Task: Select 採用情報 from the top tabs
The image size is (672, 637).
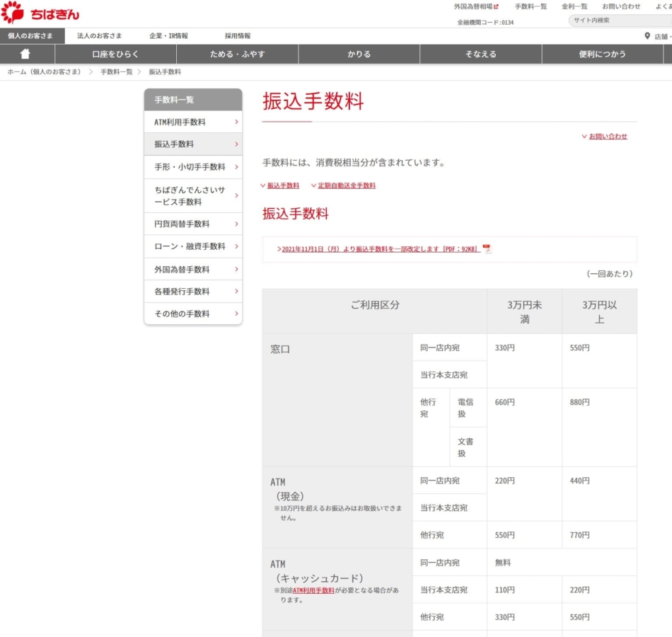Action: point(238,35)
